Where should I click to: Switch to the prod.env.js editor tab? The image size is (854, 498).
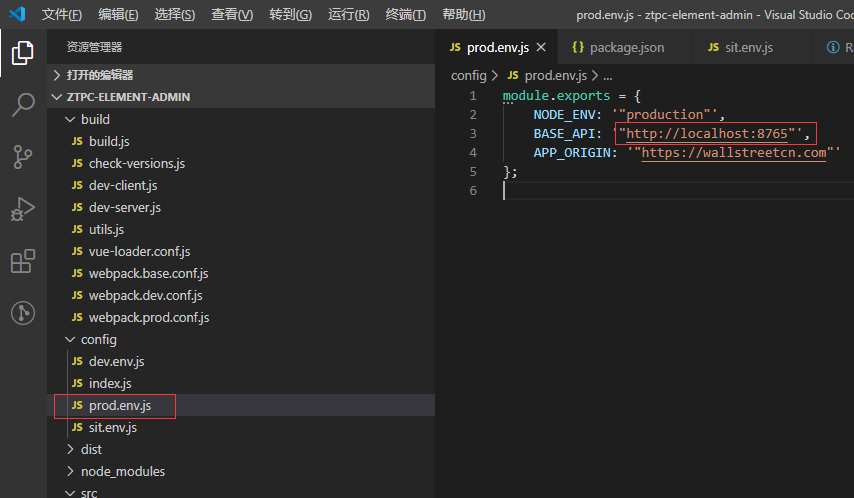pyautogui.click(x=497, y=47)
